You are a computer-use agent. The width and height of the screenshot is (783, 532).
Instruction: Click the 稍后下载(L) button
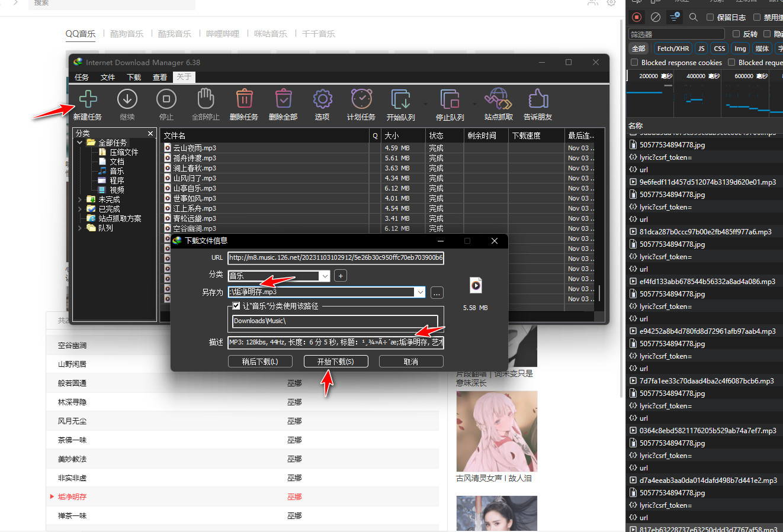pos(260,362)
